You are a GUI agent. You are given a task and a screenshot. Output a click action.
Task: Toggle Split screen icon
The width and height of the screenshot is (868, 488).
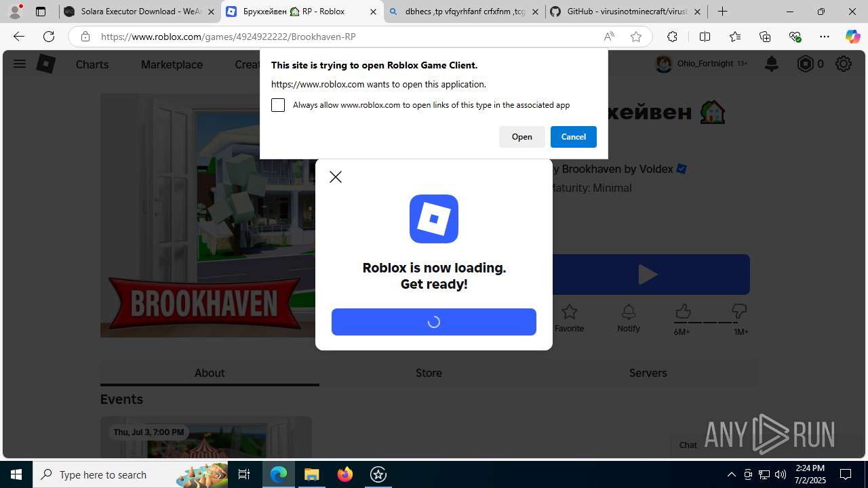coord(705,37)
